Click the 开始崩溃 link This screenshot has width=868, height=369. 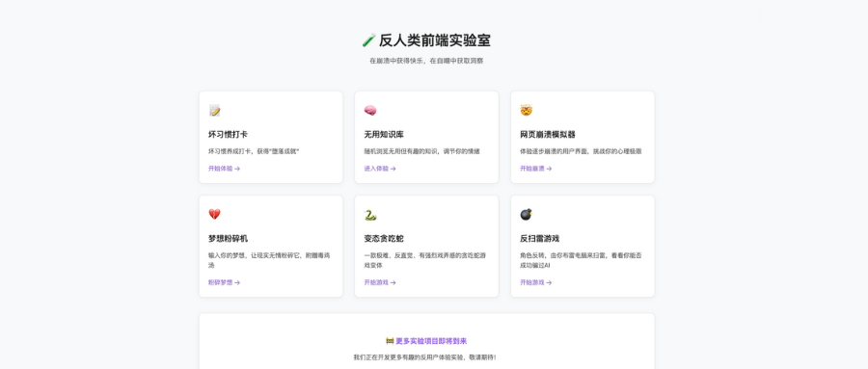coord(536,169)
